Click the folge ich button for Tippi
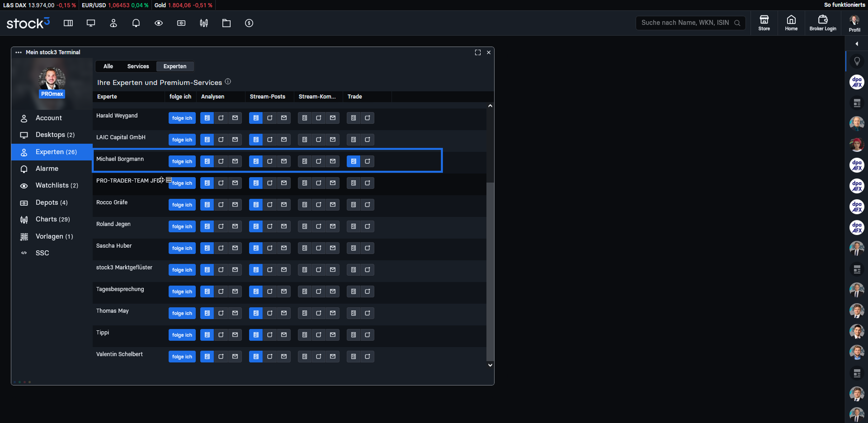This screenshot has width=868, height=423. [x=182, y=335]
